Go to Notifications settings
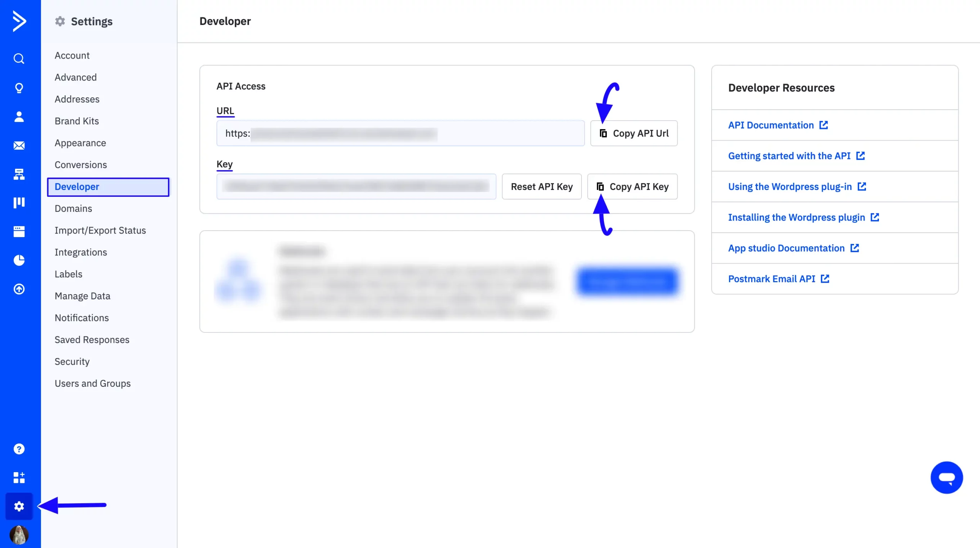This screenshot has width=980, height=548. click(82, 317)
